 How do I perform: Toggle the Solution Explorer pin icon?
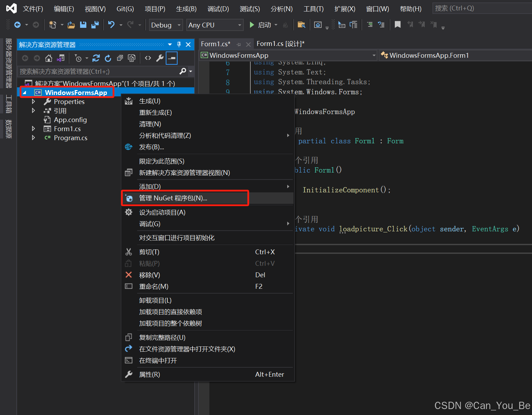179,45
